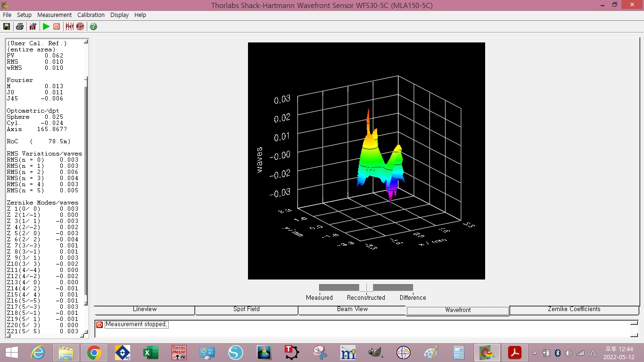Open Calculator from taskbar

[x=459, y=353]
